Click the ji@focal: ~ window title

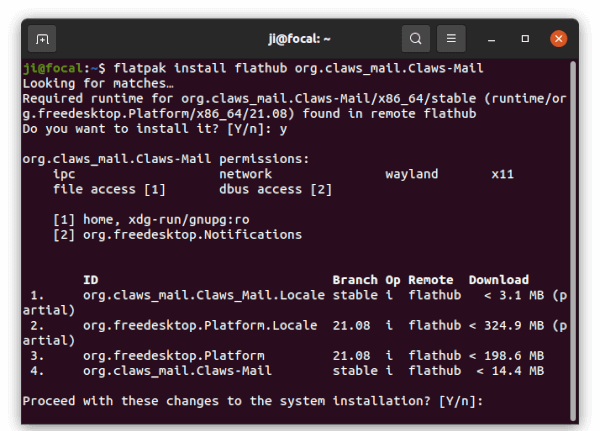tap(299, 39)
